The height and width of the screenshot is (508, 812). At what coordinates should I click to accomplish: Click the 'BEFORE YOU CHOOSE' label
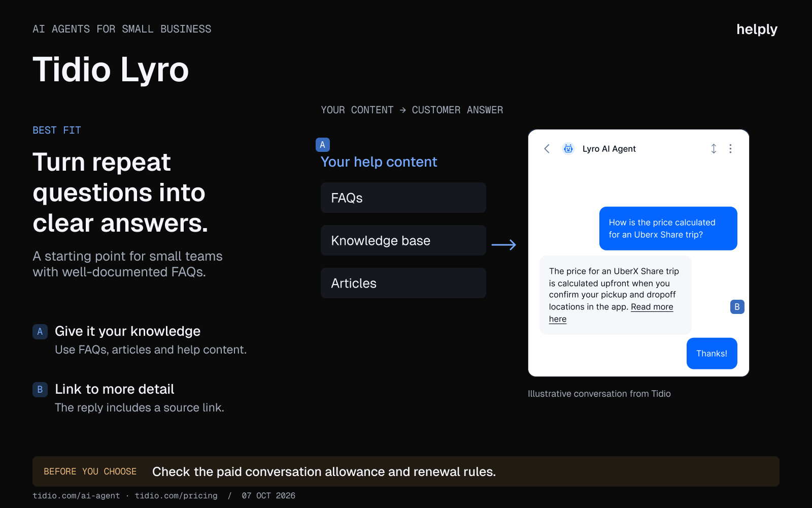[x=90, y=471]
